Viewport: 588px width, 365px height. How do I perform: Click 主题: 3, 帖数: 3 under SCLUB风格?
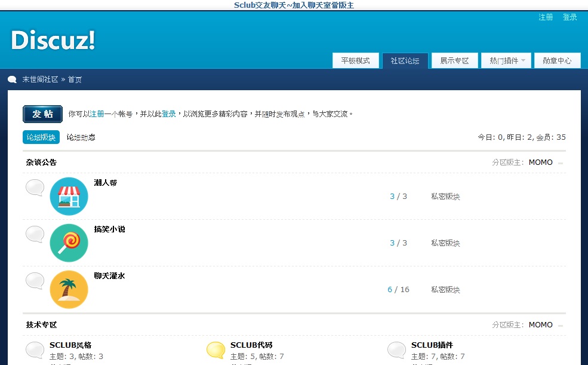click(x=76, y=357)
